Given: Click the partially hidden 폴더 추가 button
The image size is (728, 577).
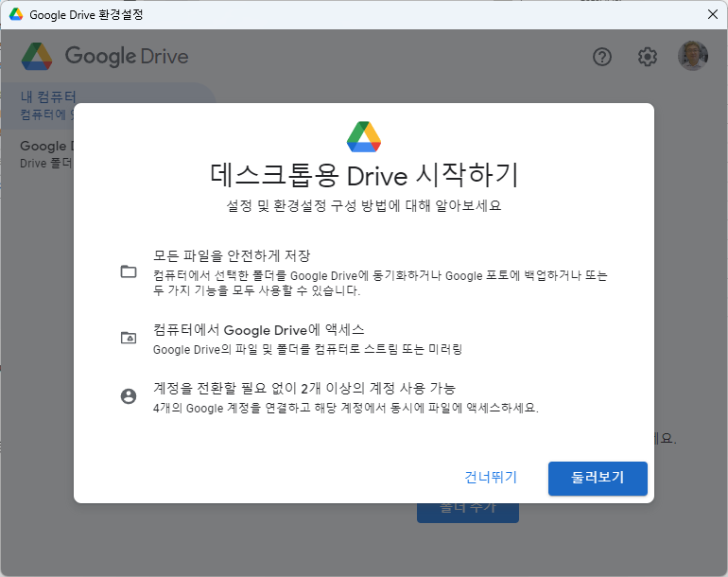Looking at the screenshot, I should pyautogui.click(x=468, y=511).
